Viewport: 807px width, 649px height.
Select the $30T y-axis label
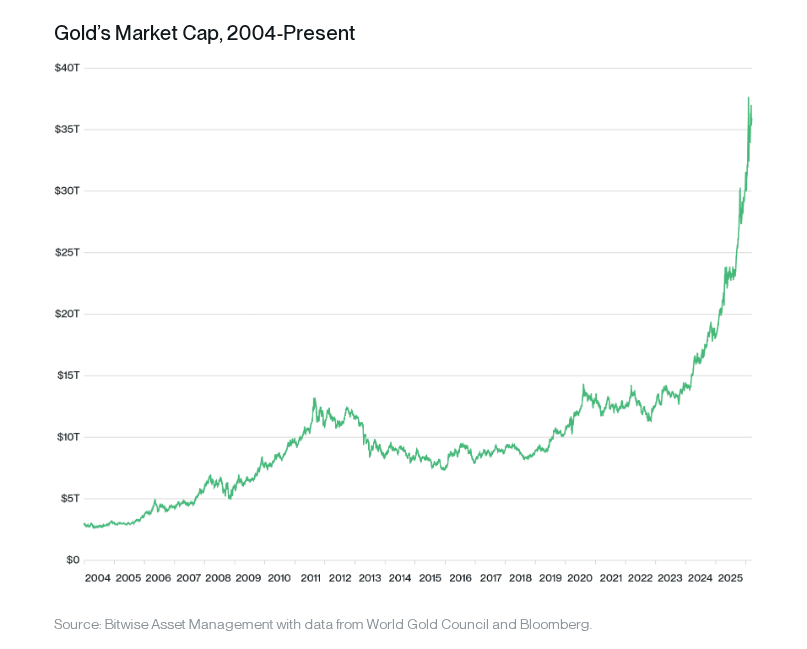point(66,191)
